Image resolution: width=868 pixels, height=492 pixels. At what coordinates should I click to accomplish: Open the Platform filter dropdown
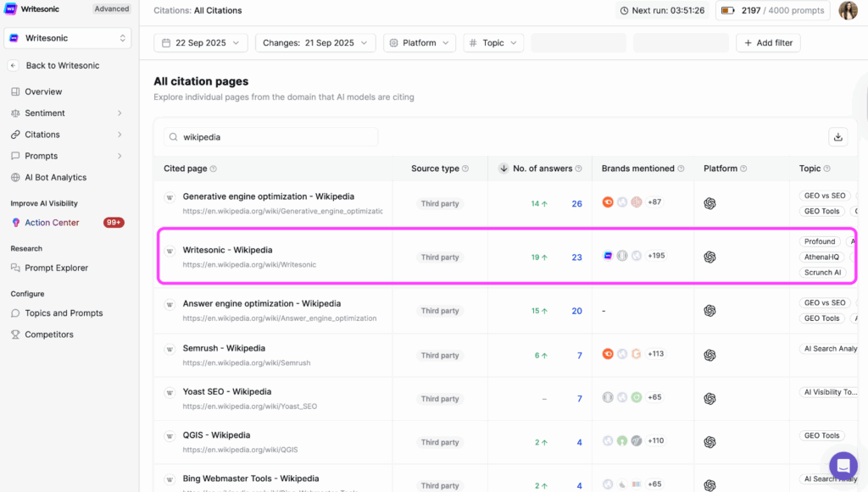pos(419,43)
